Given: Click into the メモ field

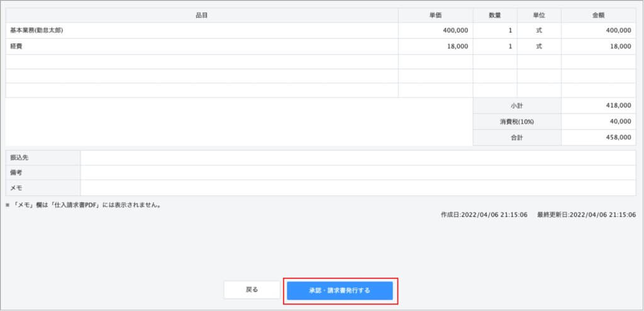Looking at the screenshot, I should click(x=358, y=187).
